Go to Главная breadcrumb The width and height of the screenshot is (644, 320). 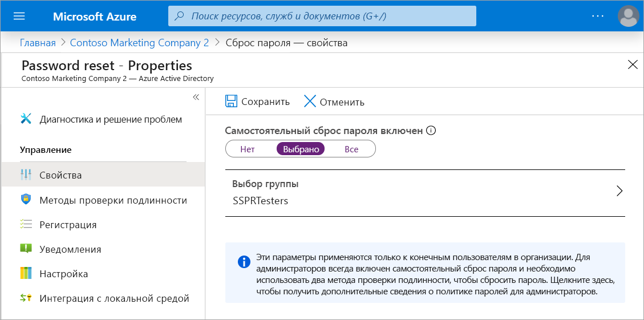click(x=38, y=43)
